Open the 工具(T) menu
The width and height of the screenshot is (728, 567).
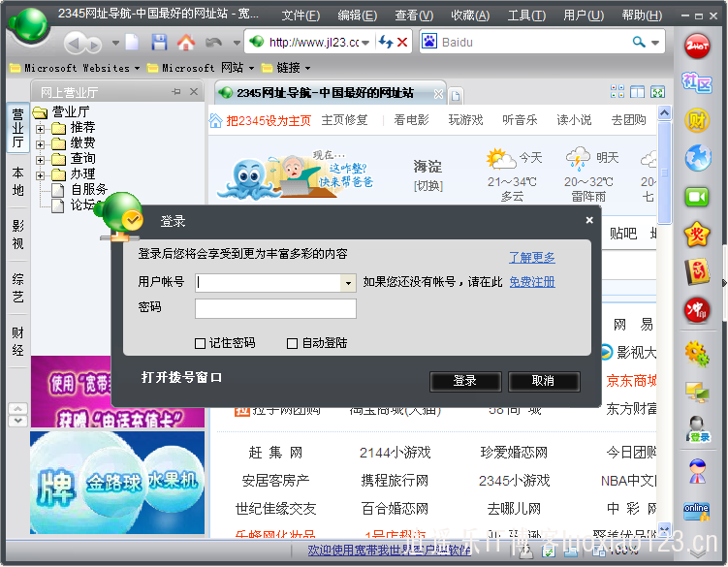pos(526,16)
